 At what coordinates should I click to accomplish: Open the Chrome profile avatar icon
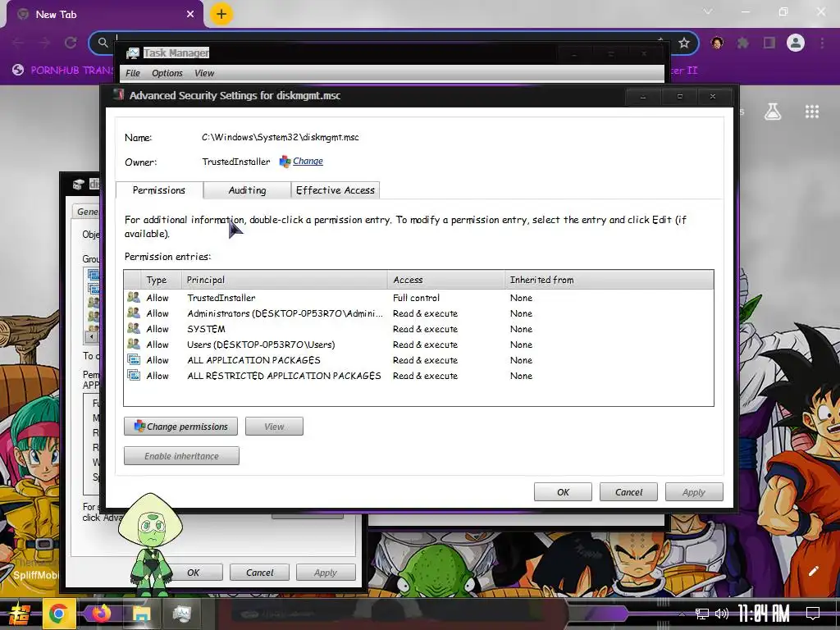pos(796,43)
